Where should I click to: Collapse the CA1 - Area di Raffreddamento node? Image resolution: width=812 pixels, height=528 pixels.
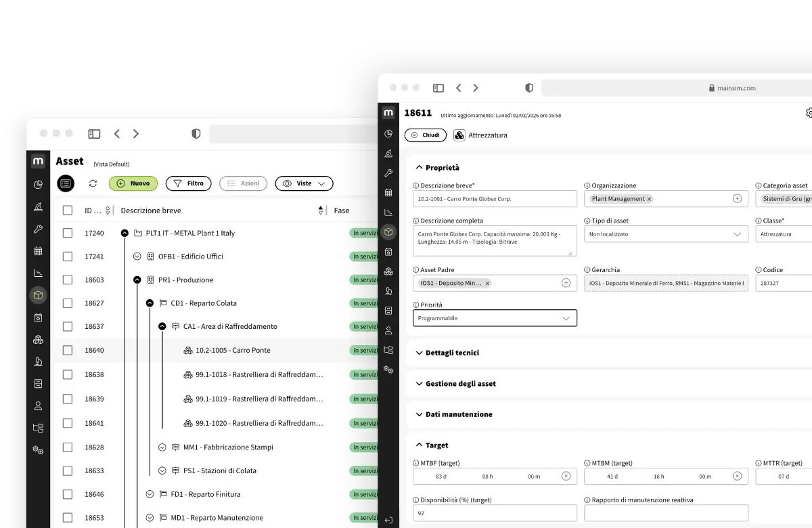pos(162,326)
